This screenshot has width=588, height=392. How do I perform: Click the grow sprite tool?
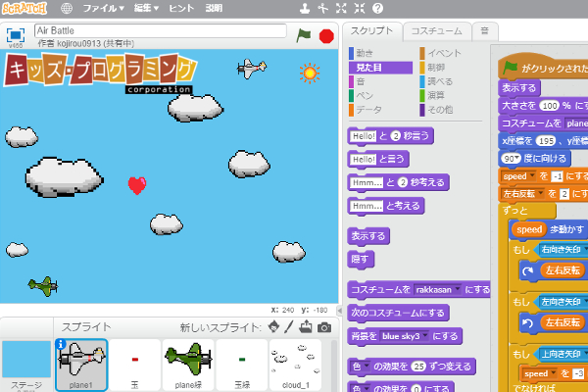click(x=341, y=8)
